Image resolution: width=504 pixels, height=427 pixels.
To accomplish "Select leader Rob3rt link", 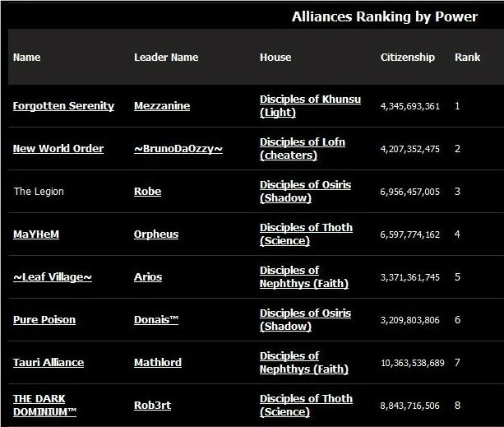I will click(x=153, y=406).
